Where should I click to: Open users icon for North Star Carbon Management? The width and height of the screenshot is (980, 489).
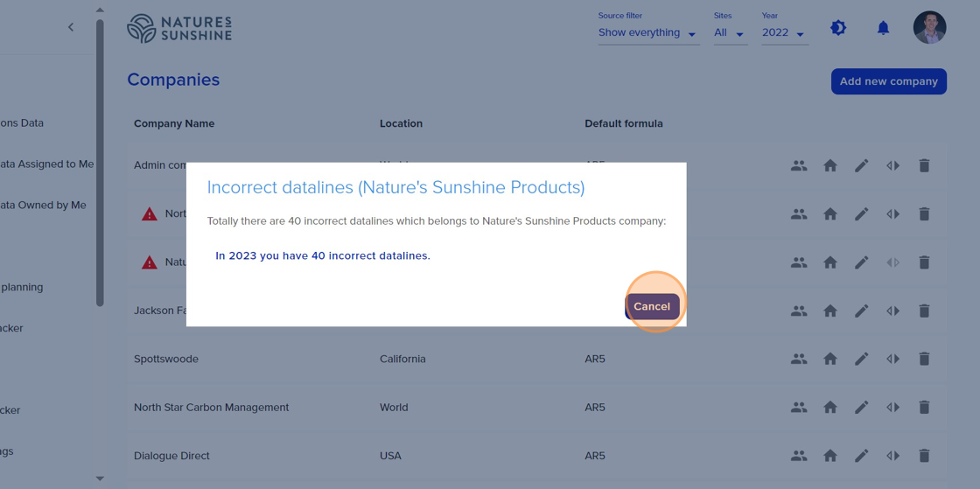pos(799,407)
